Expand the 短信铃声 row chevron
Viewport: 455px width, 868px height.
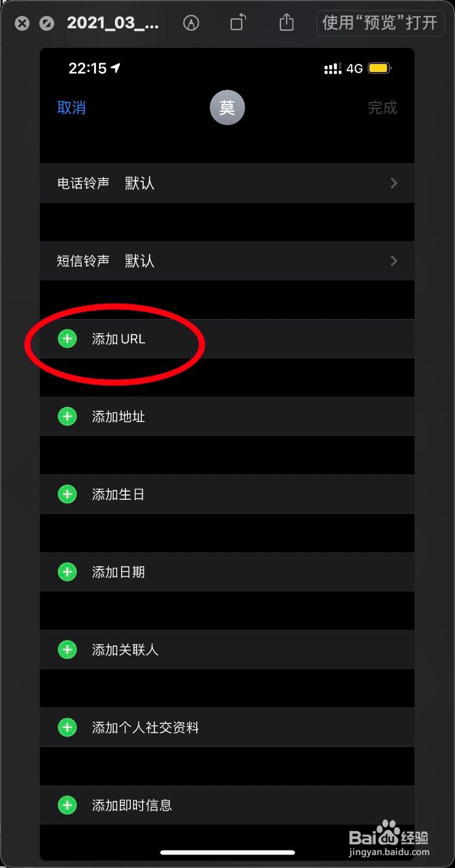394,261
